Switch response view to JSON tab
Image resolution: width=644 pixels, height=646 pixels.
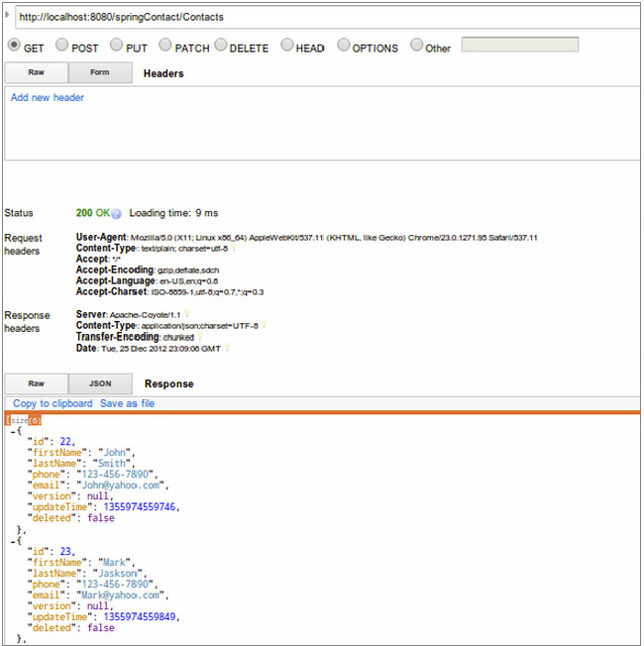(100, 383)
